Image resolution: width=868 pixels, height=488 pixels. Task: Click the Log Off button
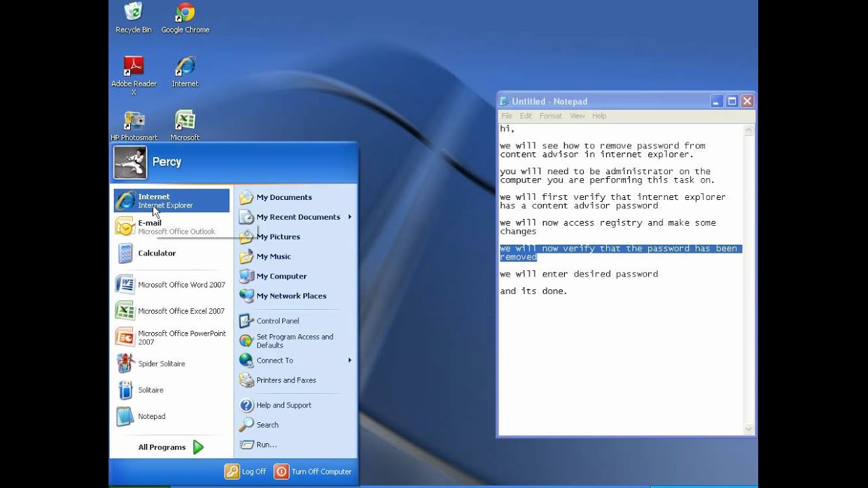coord(245,472)
